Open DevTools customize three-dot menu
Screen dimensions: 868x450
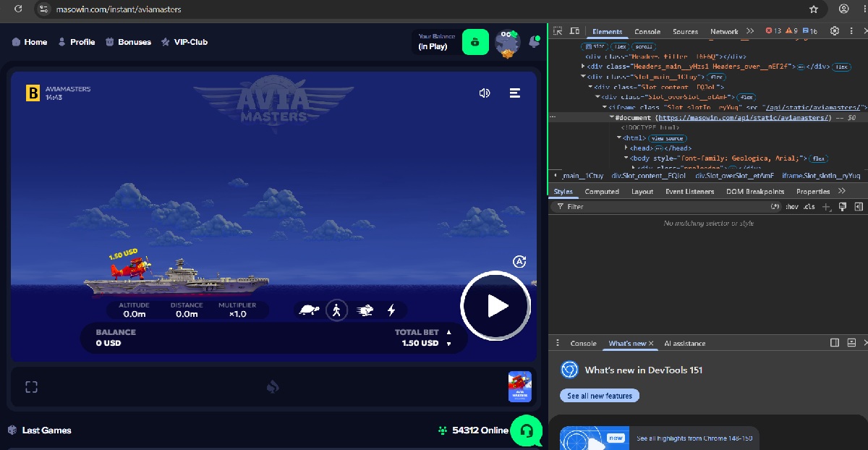851,31
